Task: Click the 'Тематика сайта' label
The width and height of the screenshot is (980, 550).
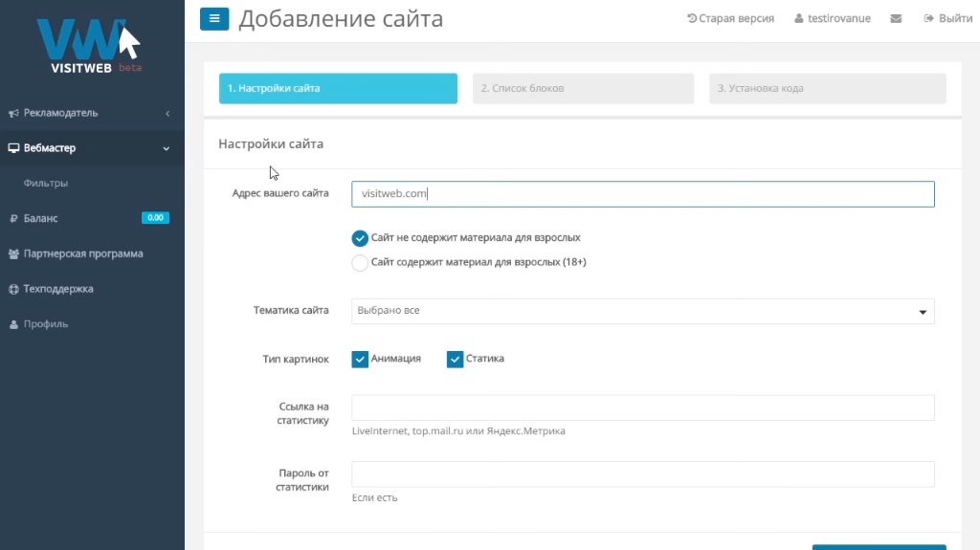Action: click(x=291, y=310)
